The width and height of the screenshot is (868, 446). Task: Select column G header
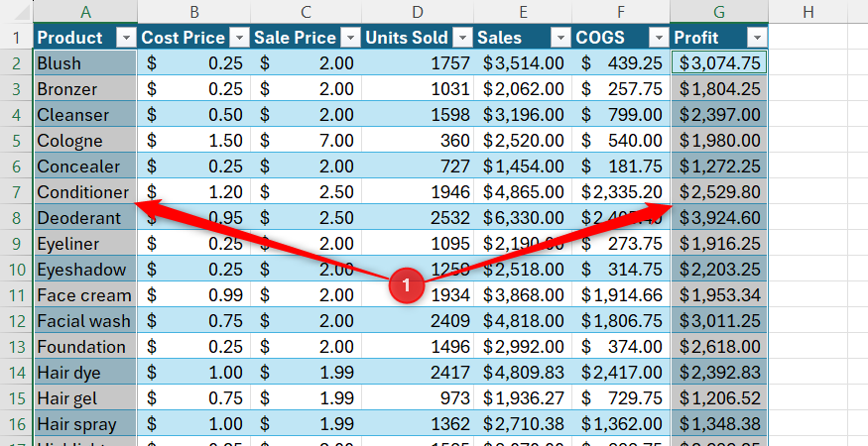(718, 12)
